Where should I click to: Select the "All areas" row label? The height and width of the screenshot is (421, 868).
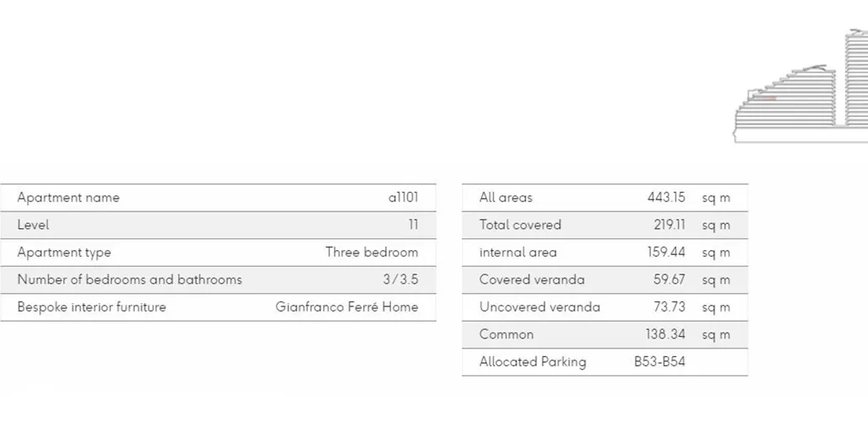point(505,198)
